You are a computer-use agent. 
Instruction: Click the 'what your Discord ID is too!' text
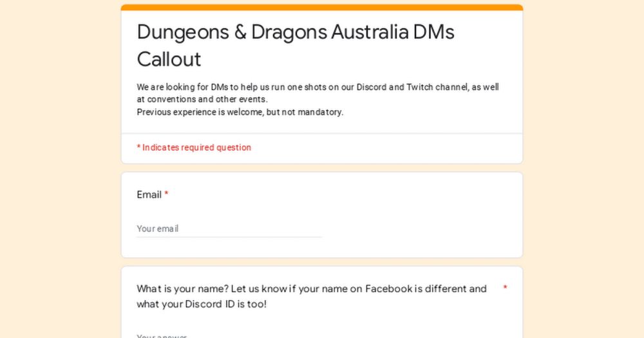tap(202, 304)
